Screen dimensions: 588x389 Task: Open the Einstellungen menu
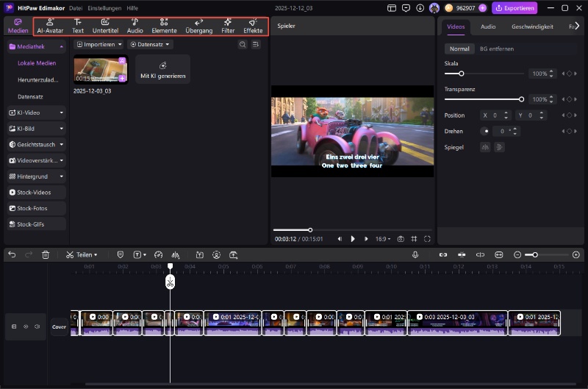click(x=104, y=8)
